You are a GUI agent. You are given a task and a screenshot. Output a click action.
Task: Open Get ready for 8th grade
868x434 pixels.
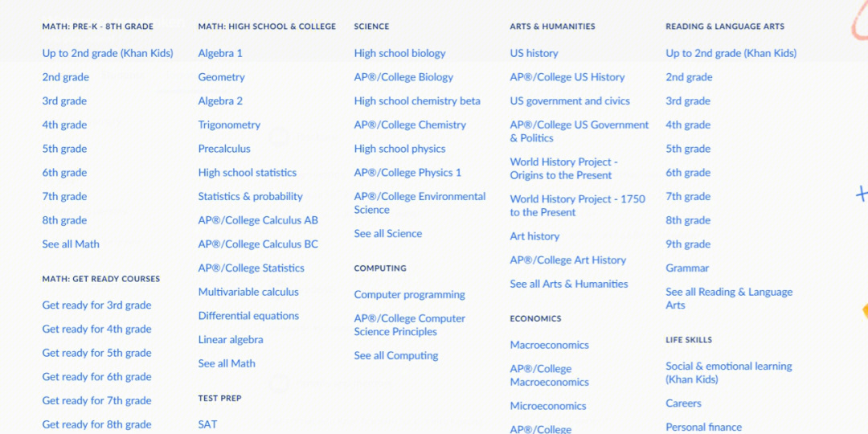coord(96,424)
